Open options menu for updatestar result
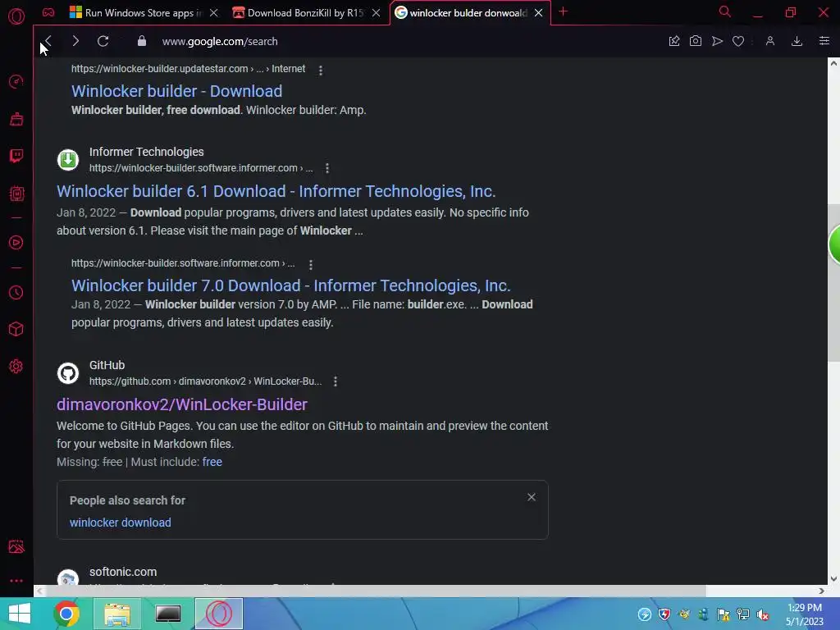 (321, 71)
